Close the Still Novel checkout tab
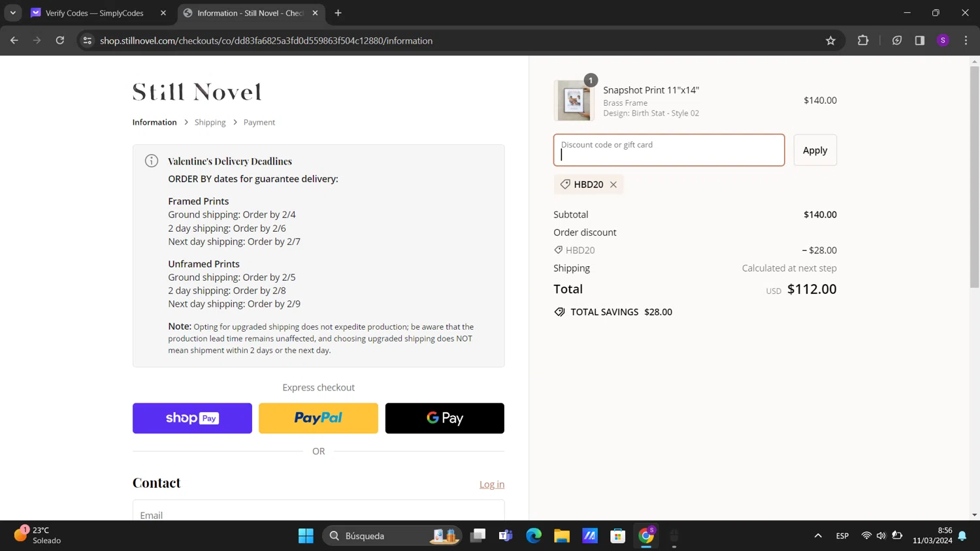 (315, 13)
